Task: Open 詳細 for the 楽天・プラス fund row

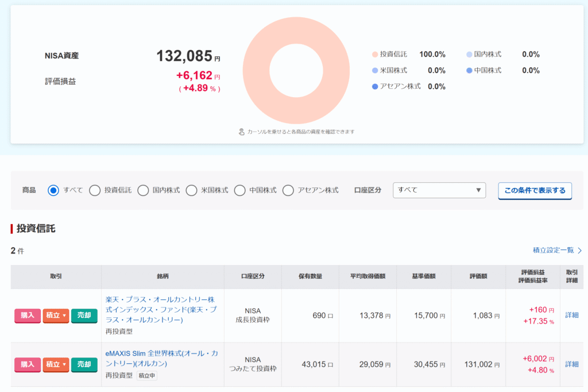Action: click(x=572, y=315)
